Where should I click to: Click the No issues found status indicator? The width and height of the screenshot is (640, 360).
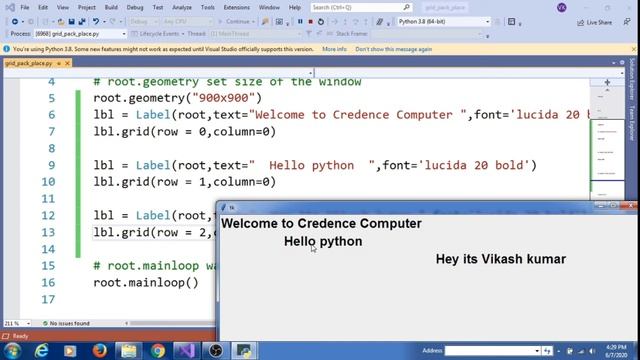[66, 323]
